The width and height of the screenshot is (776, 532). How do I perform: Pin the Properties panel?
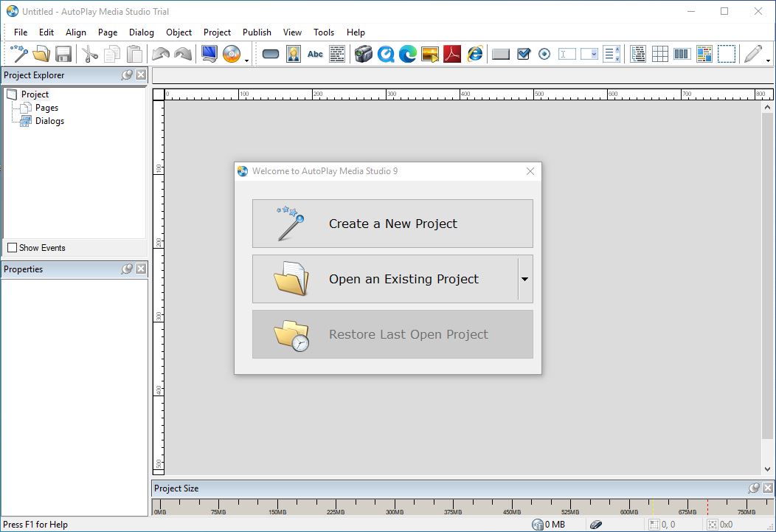pyautogui.click(x=127, y=269)
